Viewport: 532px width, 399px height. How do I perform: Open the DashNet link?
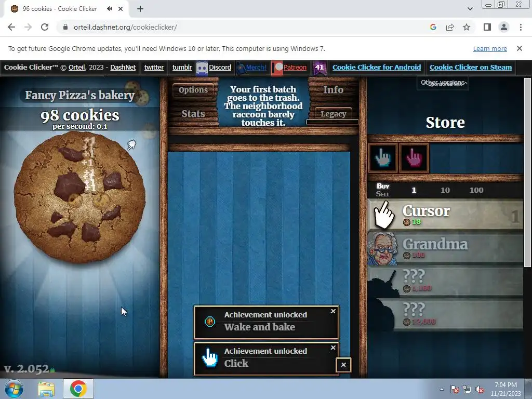[123, 68]
